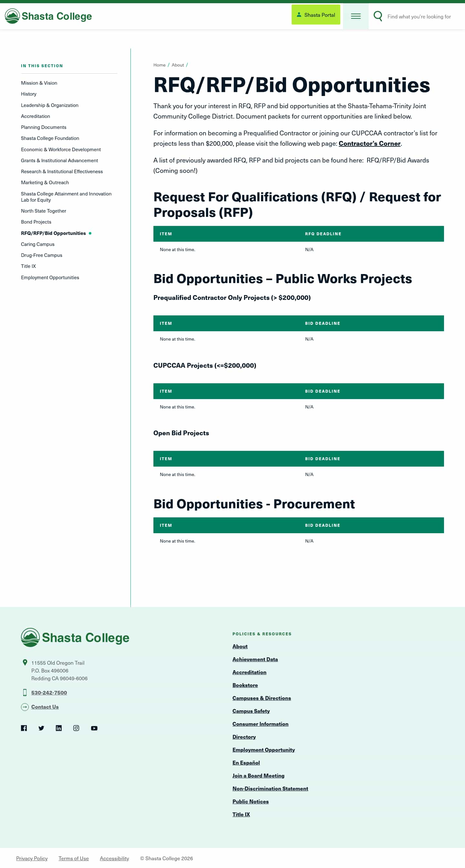Viewport: 465px width, 868px height.
Task: Type in the 'Find what you're looking for' field
Action: tap(419, 16)
